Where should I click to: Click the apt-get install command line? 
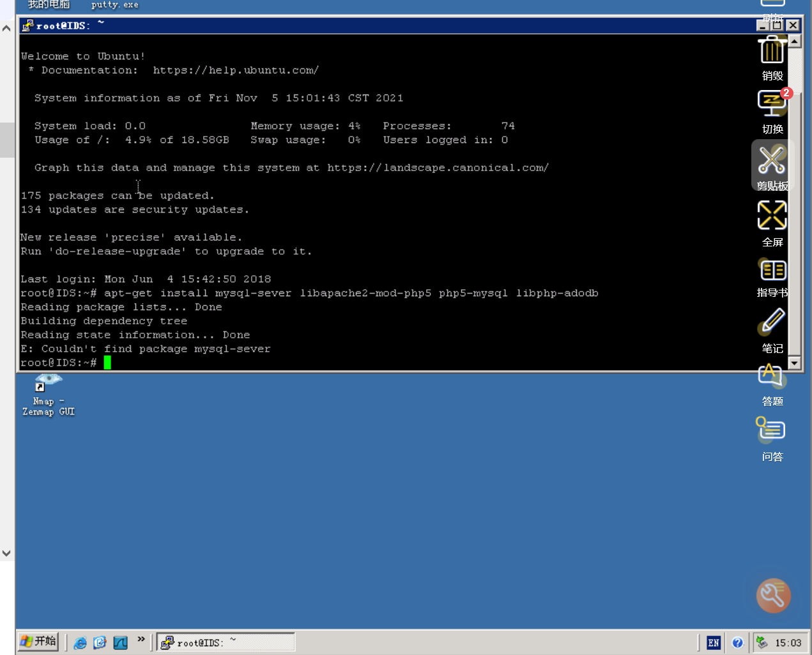[x=309, y=294]
